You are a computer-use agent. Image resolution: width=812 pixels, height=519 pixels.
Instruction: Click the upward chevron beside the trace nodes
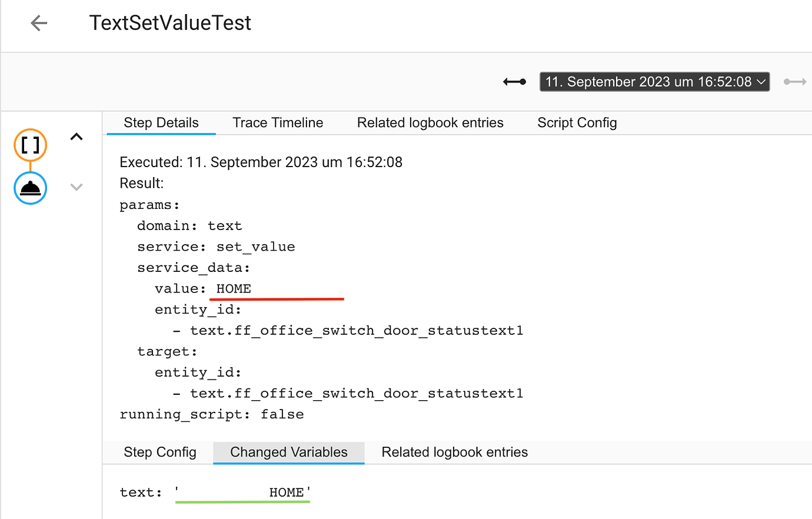pos(76,136)
